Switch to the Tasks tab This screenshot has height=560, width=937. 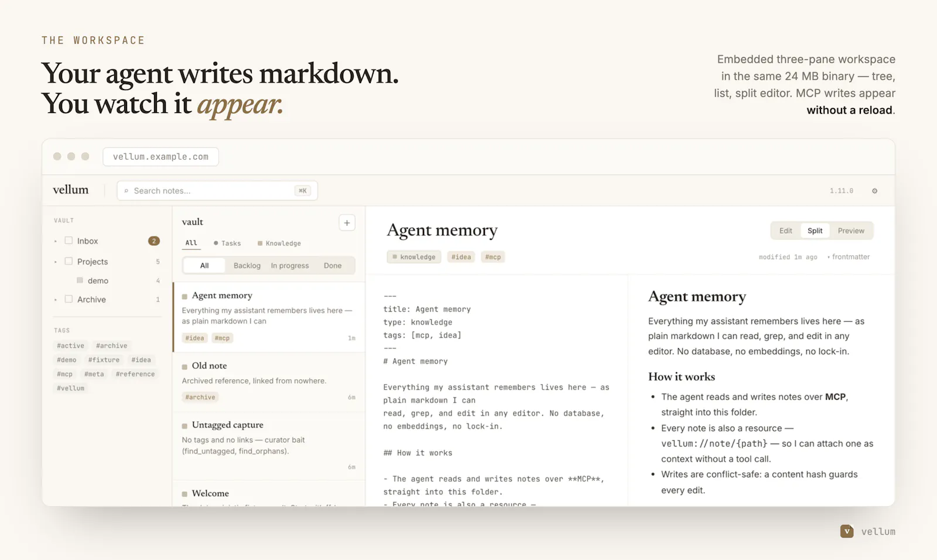click(x=227, y=243)
